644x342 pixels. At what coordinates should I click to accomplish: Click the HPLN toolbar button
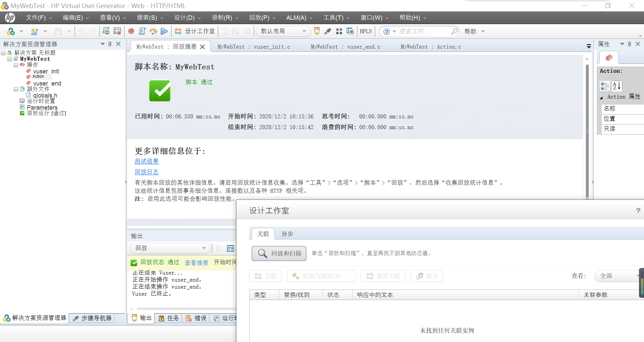[x=366, y=31]
